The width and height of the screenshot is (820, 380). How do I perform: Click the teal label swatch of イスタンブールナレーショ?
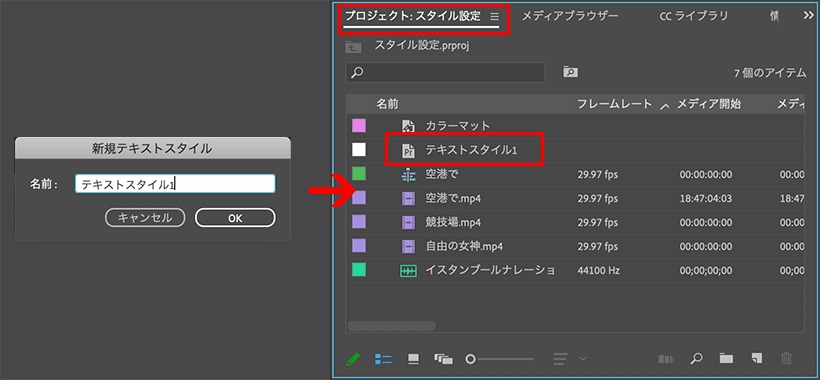pyautogui.click(x=359, y=270)
